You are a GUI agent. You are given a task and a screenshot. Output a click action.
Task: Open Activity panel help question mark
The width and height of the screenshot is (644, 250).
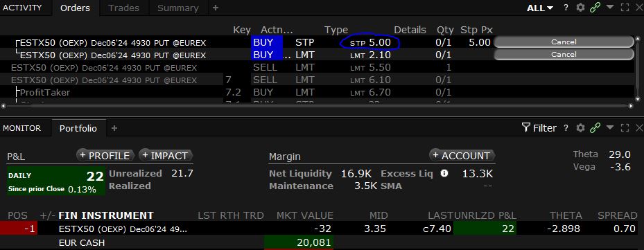pos(566,8)
